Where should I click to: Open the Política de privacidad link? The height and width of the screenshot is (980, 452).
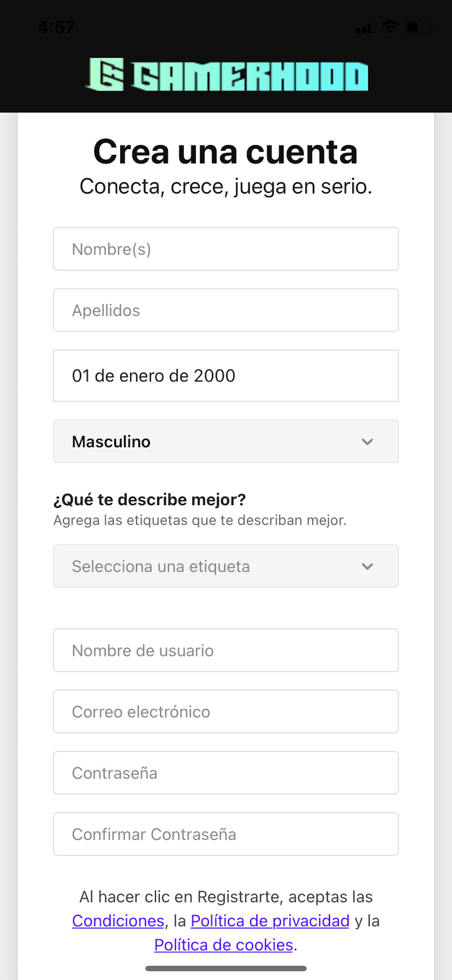pos(270,921)
